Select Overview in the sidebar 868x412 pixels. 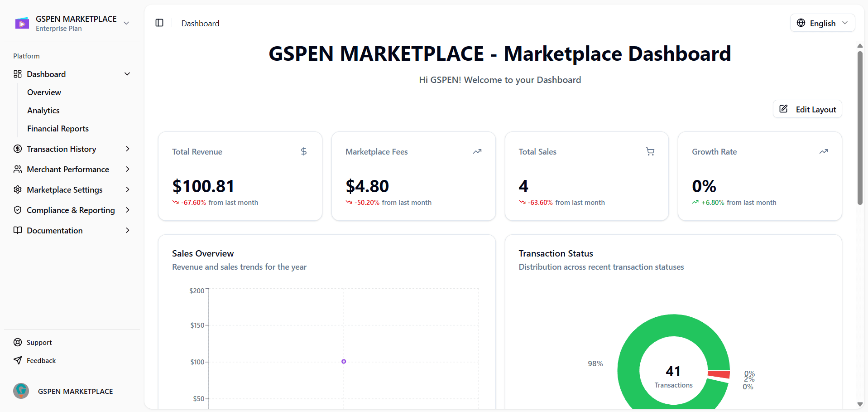[44, 92]
